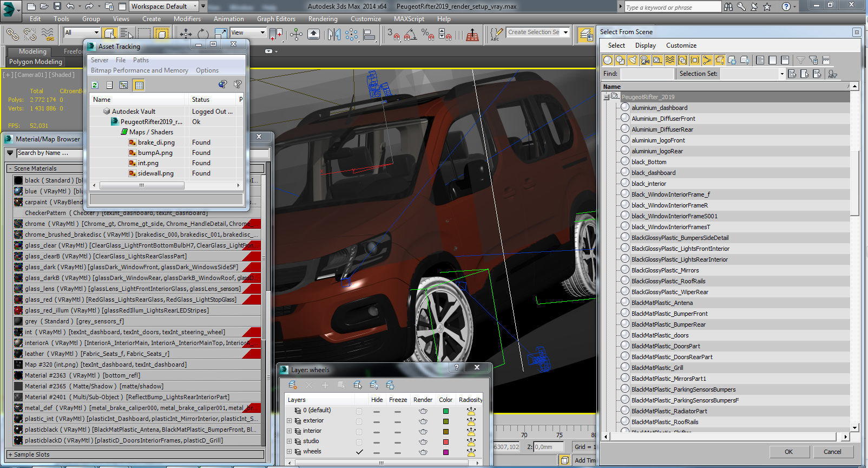Toggle Render teapot for interior layer
The image size is (868, 468).
point(423,431)
